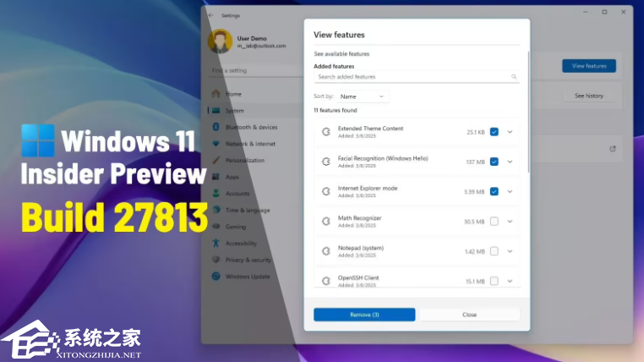Image resolution: width=644 pixels, height=362 pixels.
Task: Click the Extended Theme Content feature icon
Action: [326, 132]
